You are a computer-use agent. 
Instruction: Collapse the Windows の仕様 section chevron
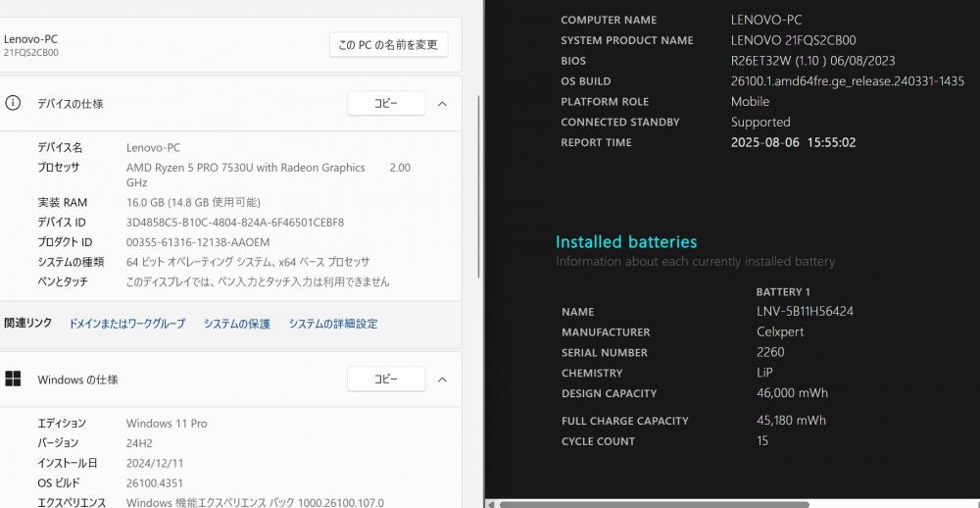(x=443, y=380)
